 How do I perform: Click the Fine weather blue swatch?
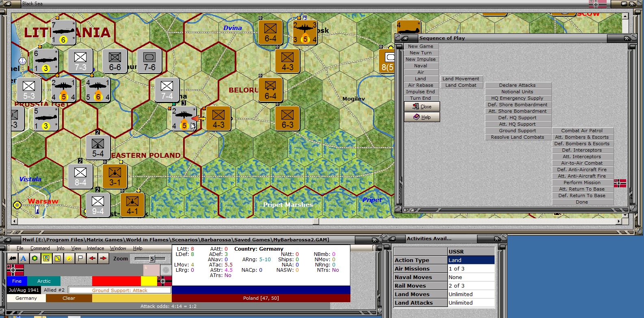pyautogui.click(x=17, y=281)
